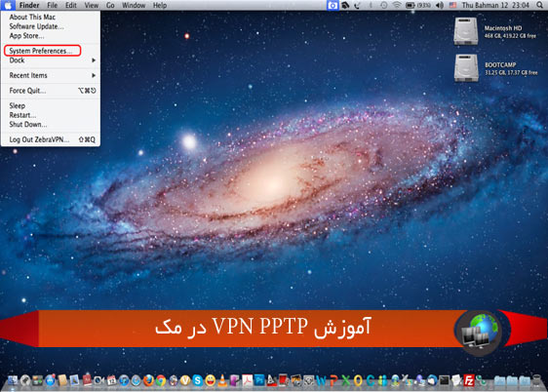
Task: Launch the VLC cone icon
Action: [x=222, y=380]
